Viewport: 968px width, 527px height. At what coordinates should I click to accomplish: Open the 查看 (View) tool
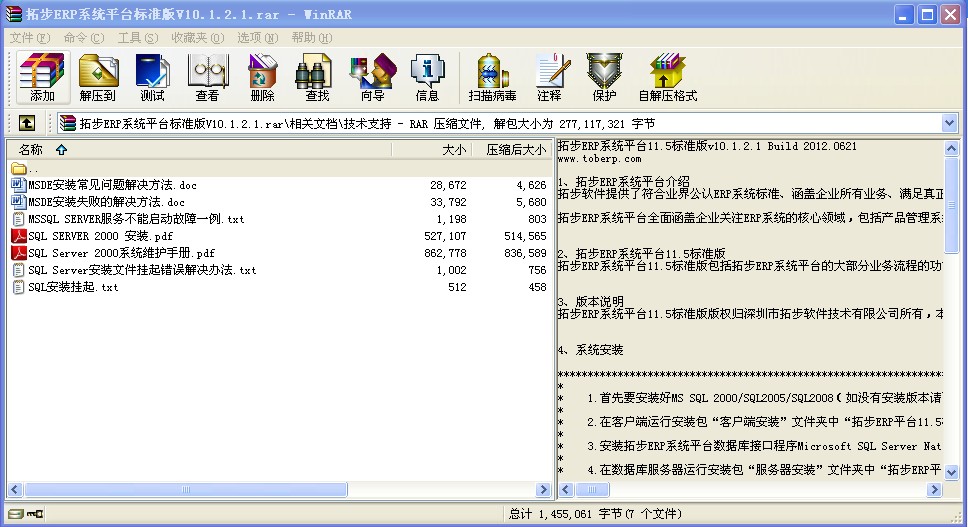[x=207, y=78]
